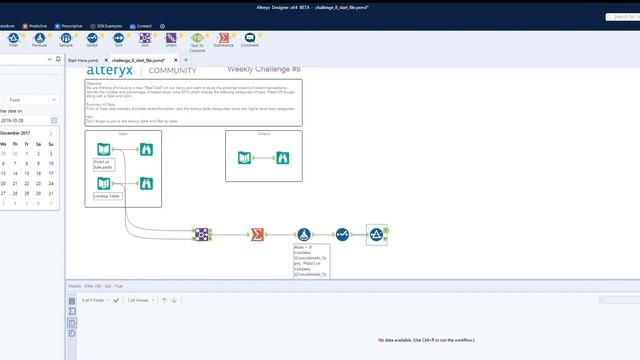Click the pin icon on the configuration panel
This screenshot has width=640, height=360.
coord(58,59)
